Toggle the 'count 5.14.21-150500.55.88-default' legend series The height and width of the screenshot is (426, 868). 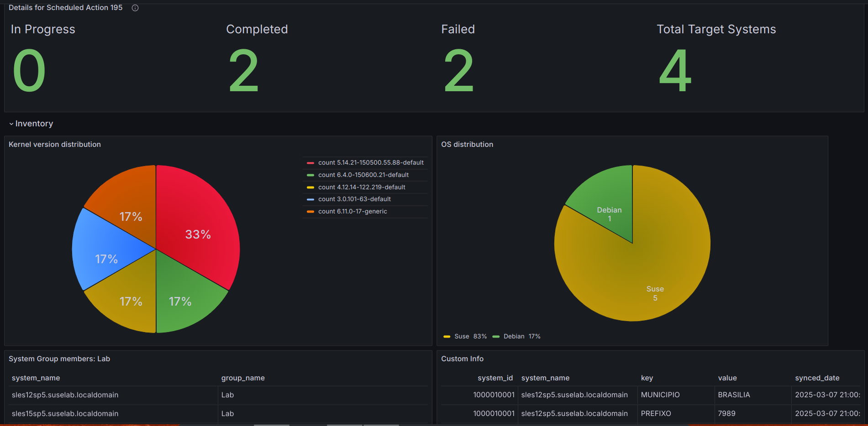tap(371, 163)
